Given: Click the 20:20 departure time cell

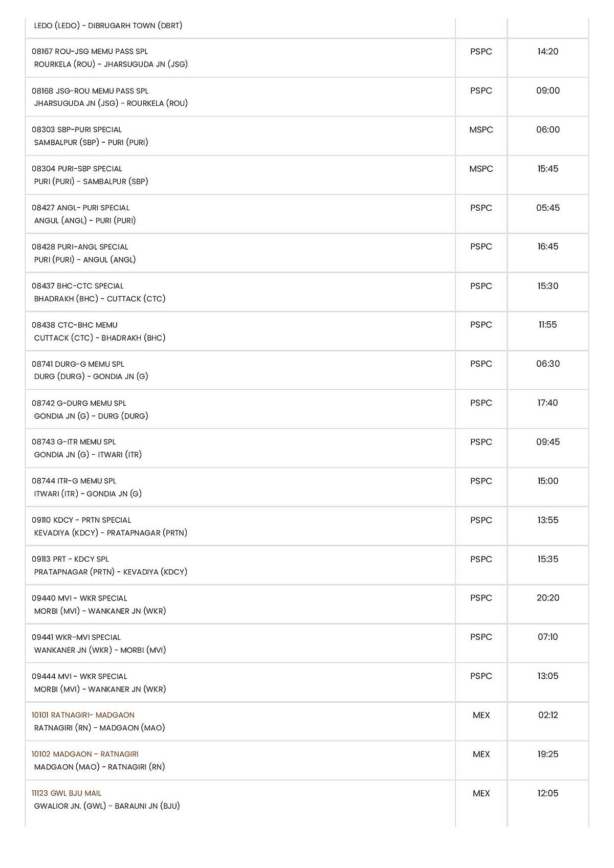Looking at the screenshot, I should 548,598.
